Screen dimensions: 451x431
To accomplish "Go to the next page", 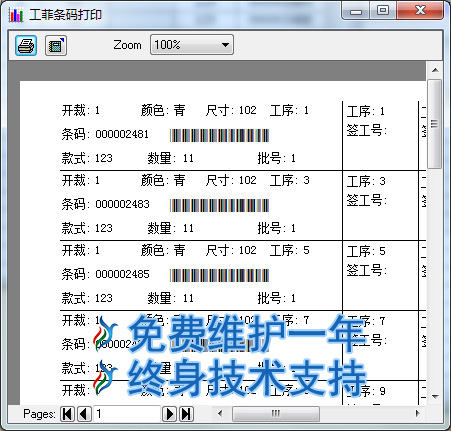I will pos(169,414).
